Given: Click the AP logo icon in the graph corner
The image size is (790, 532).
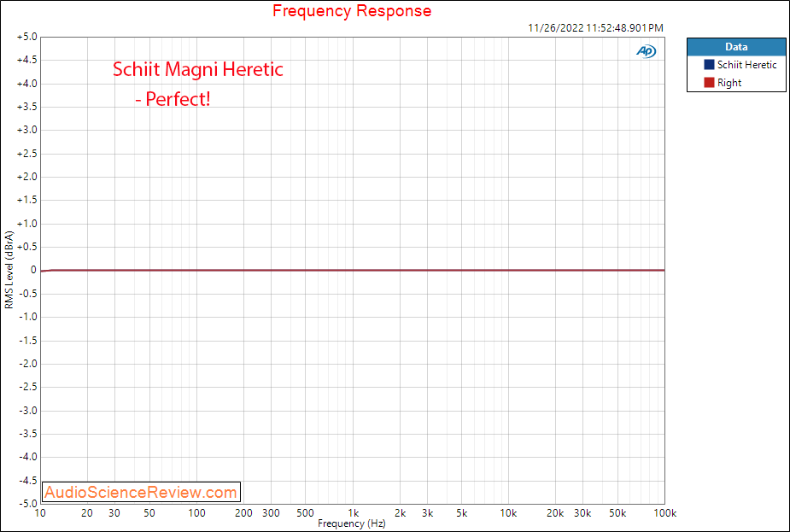Looking at the screenshot, I should [646, 51].
